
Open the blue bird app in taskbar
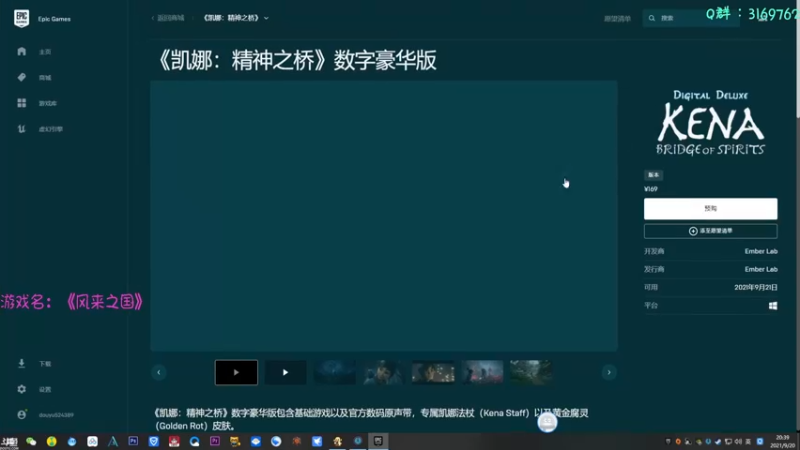click(x=317, y=441)
